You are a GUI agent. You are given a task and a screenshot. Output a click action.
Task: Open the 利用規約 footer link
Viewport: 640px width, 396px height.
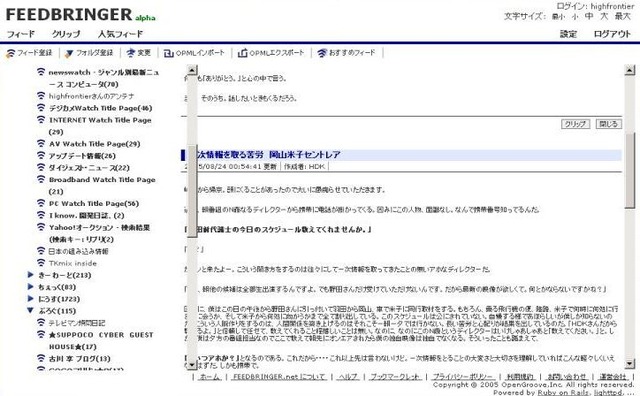click(520, 376)
